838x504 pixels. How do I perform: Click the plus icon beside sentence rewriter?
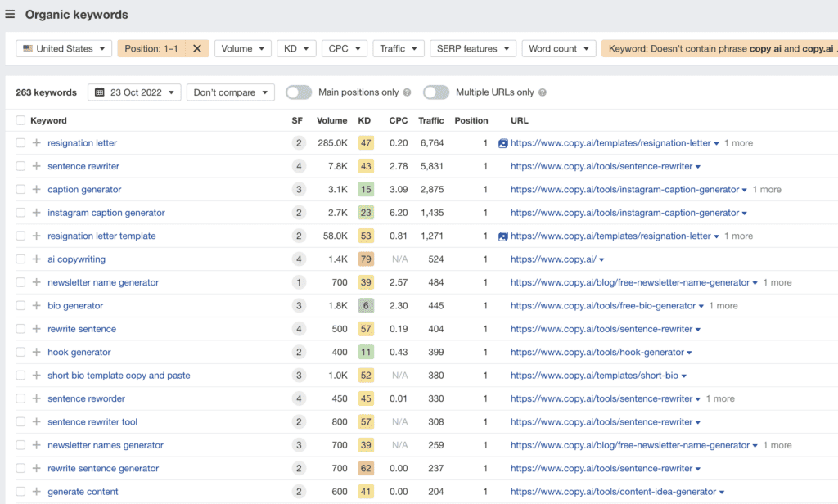[x=36, y=166]
